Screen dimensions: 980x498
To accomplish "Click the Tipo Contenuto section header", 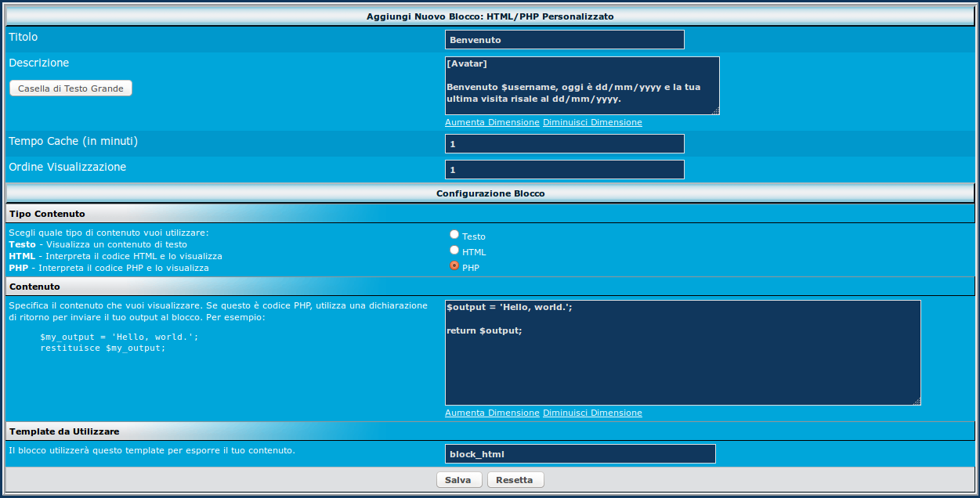I will tap(48, 214).
